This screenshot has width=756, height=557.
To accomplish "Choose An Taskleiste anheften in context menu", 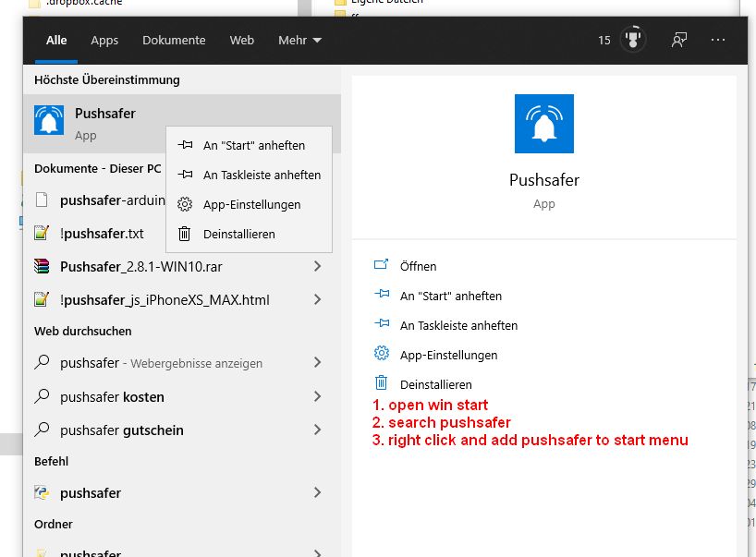I will [249, 175].
